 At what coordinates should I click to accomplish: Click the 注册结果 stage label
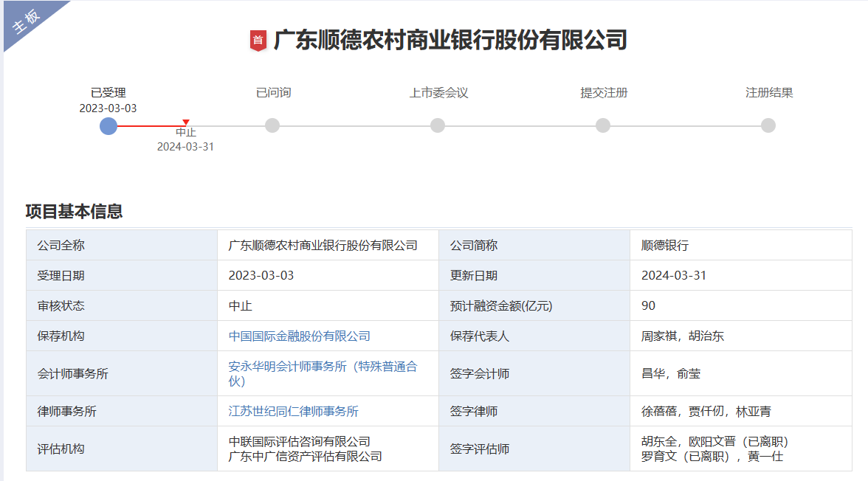(769, 93)
